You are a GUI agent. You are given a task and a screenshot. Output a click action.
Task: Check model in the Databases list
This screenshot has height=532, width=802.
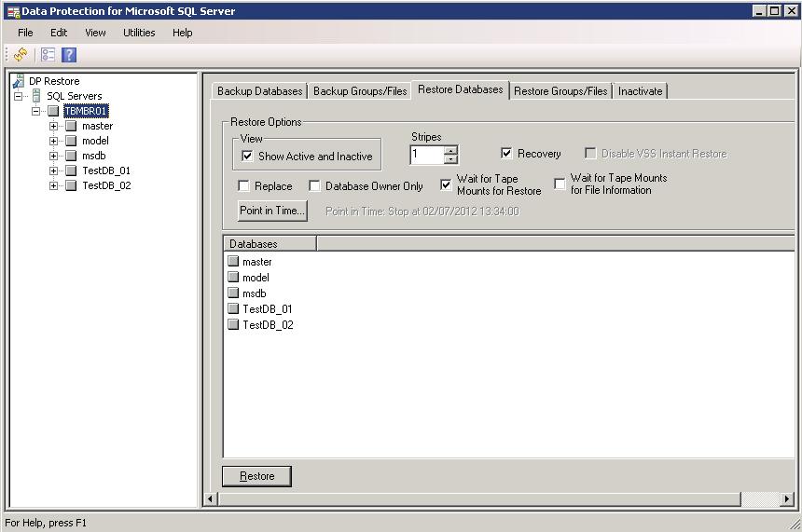(233, 277)
